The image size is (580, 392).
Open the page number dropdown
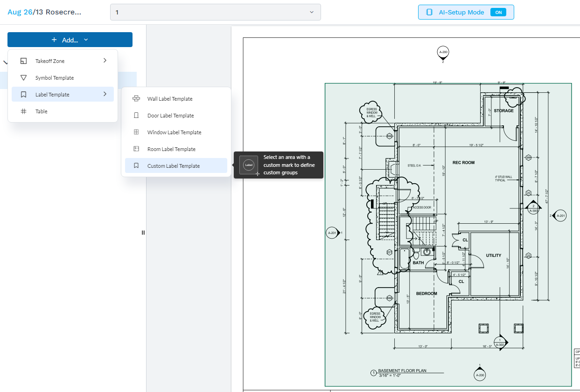click(215, 12)
